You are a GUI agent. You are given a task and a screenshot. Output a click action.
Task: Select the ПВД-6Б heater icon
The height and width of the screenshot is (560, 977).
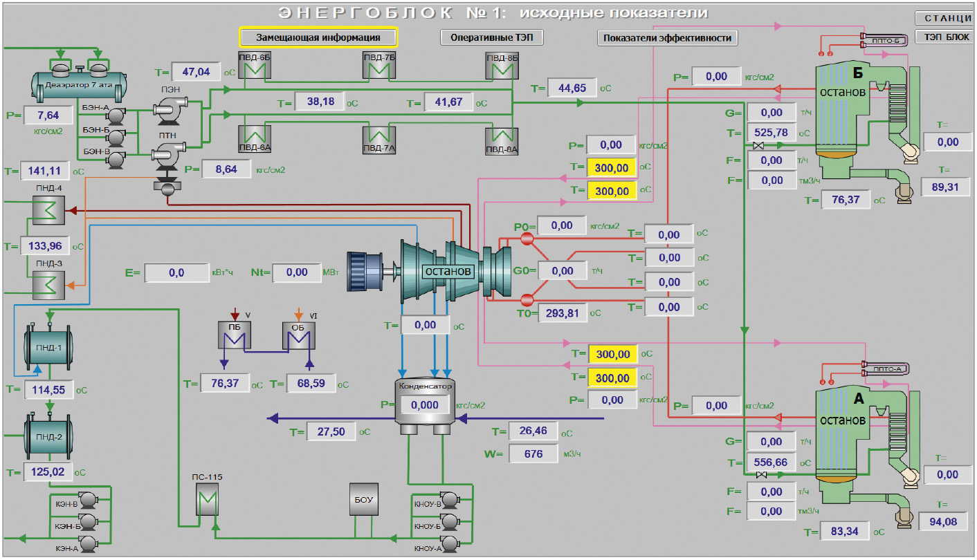click(254, 70)
